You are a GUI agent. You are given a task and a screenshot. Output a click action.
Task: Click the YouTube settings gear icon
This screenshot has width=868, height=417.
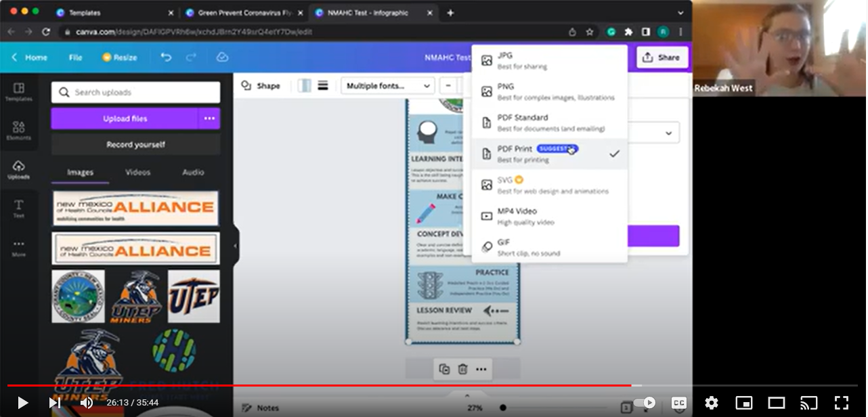(711, 403)
